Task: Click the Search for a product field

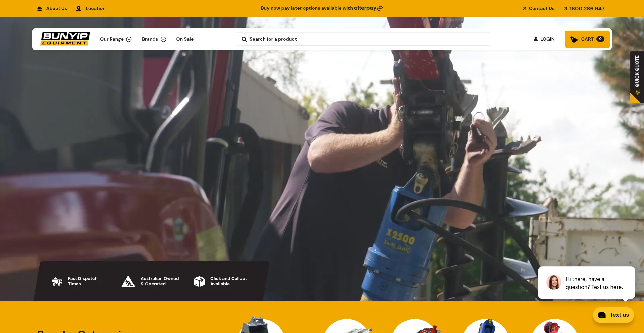Action: click(363, 39)
